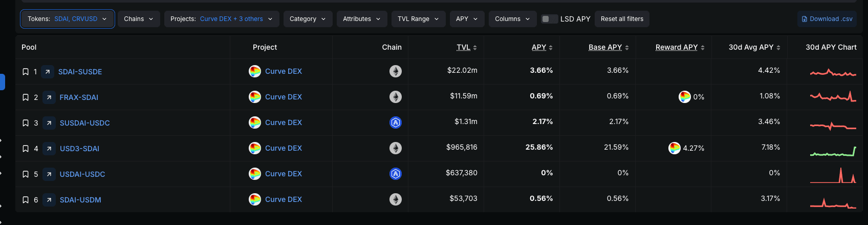Click Curve DEX logo in FRAX-SDAI row
Screen dimensions: 868x225
255,97
